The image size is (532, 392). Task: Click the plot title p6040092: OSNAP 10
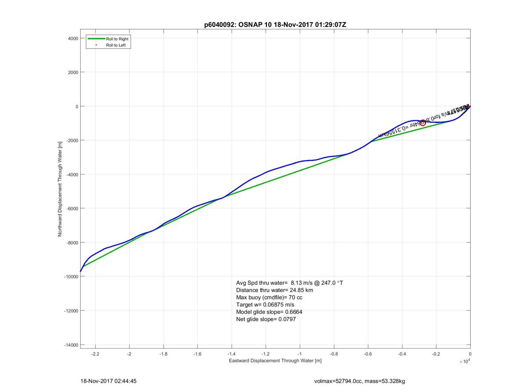(275, 25)
